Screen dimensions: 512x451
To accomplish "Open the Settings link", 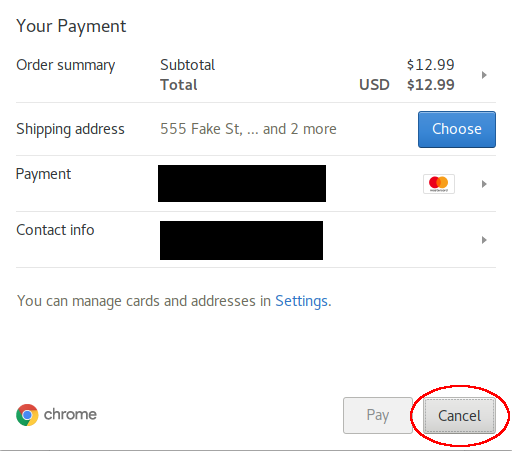I will coord(301,301).
